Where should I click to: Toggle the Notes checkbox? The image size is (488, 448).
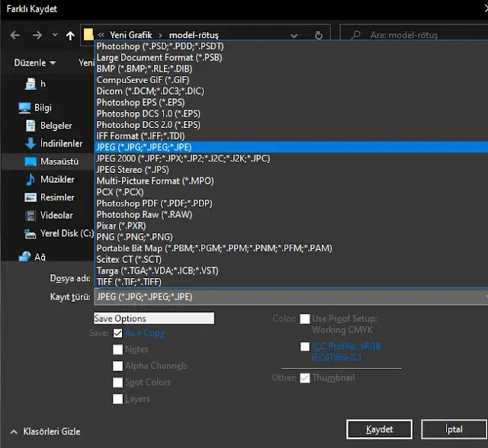pyautogui.click(x=117, y=350)
